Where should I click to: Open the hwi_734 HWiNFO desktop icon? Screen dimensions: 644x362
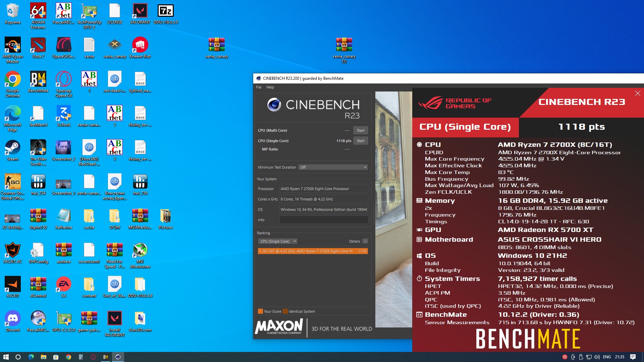point(38,184)
